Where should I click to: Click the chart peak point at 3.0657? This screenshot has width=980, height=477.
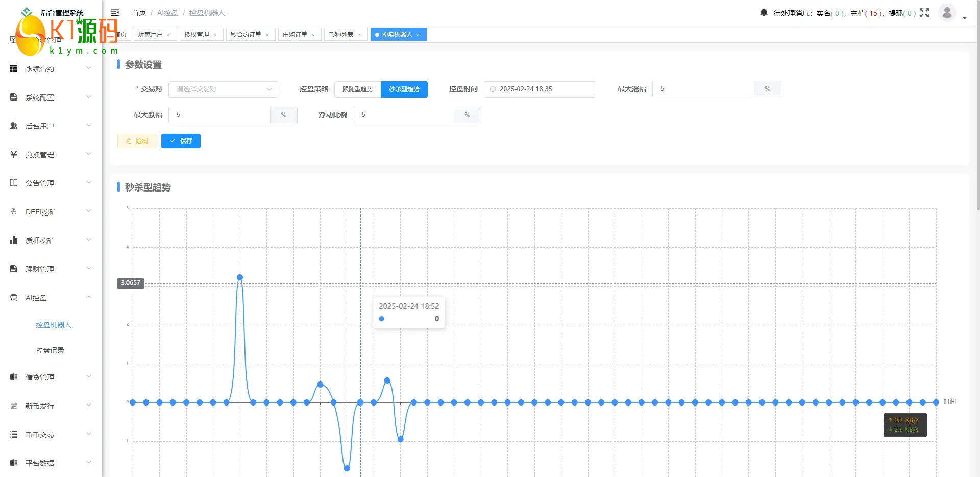click(240, 277)
